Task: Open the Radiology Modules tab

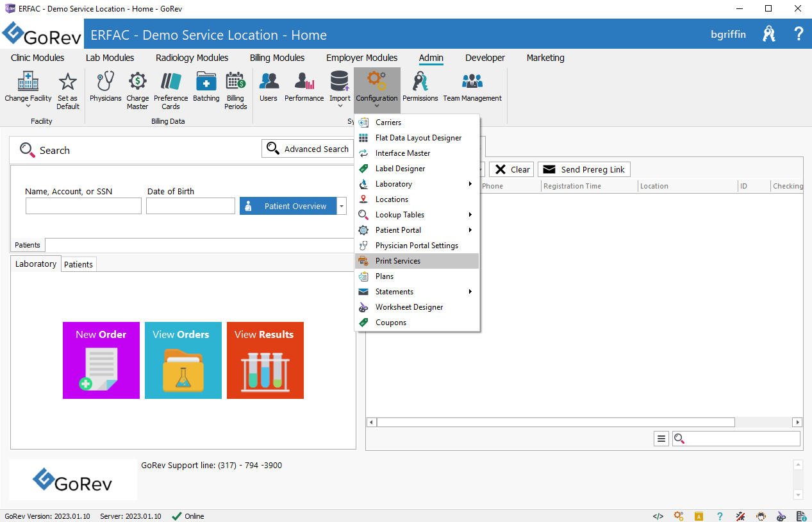Action: [192, 58]
